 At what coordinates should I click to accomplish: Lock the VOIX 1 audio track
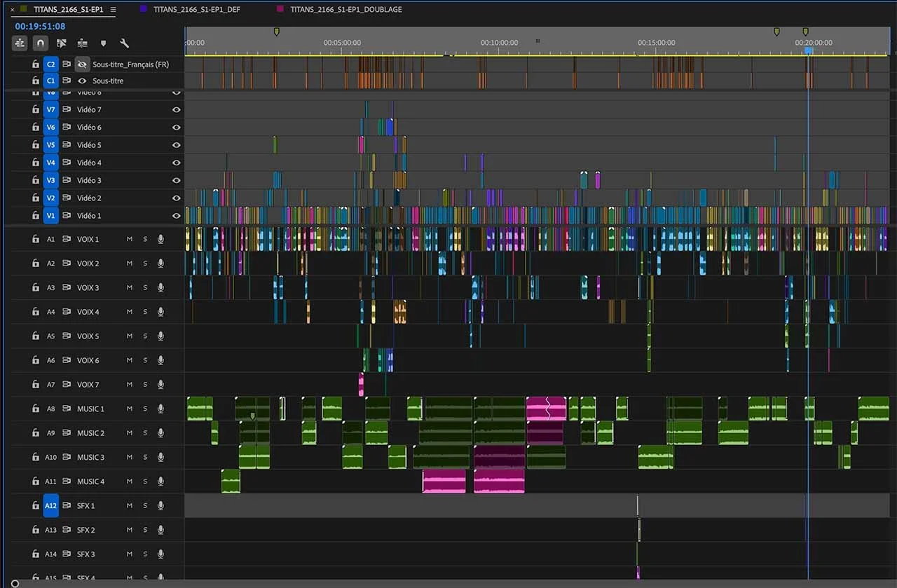[x=36, y=239]
